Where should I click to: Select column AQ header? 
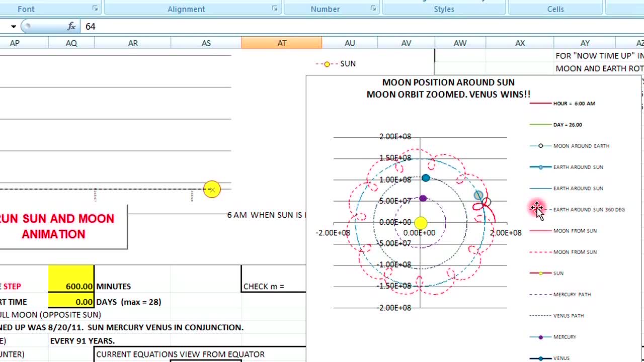[71, 43]
